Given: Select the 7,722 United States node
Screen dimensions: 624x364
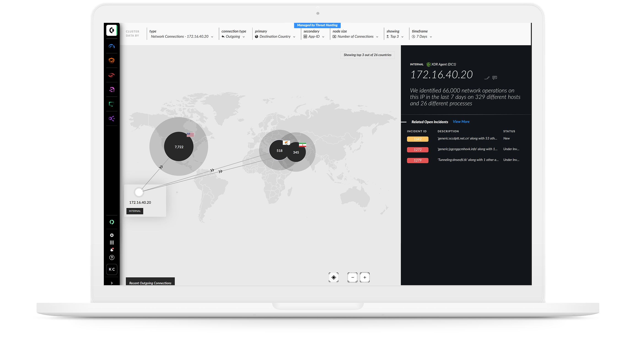Looking at the screenshot, I should click(x=179, y=147).
